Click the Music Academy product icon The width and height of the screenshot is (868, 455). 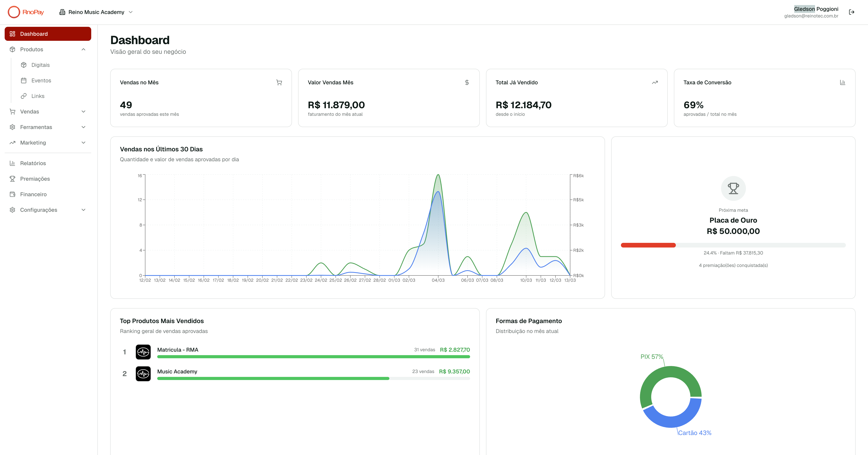click(143, 374)
